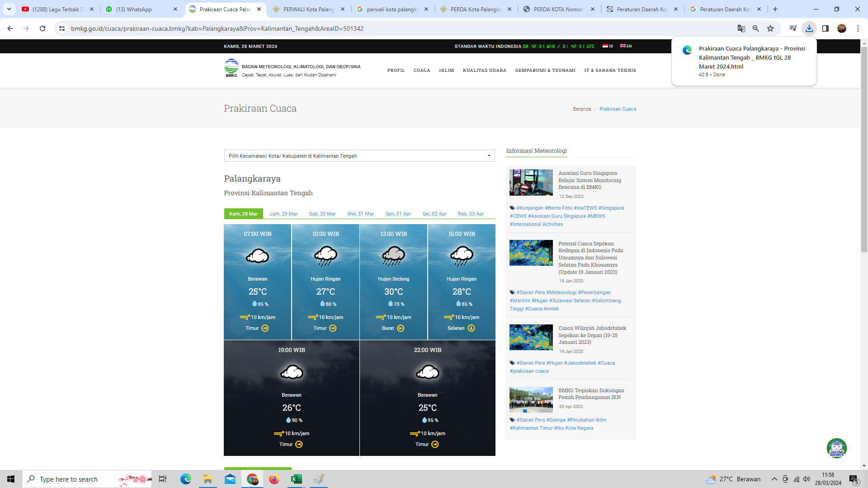Click the #Jabodetabek tag
This screenshot has width=868, height=488.
click(580, 363)
